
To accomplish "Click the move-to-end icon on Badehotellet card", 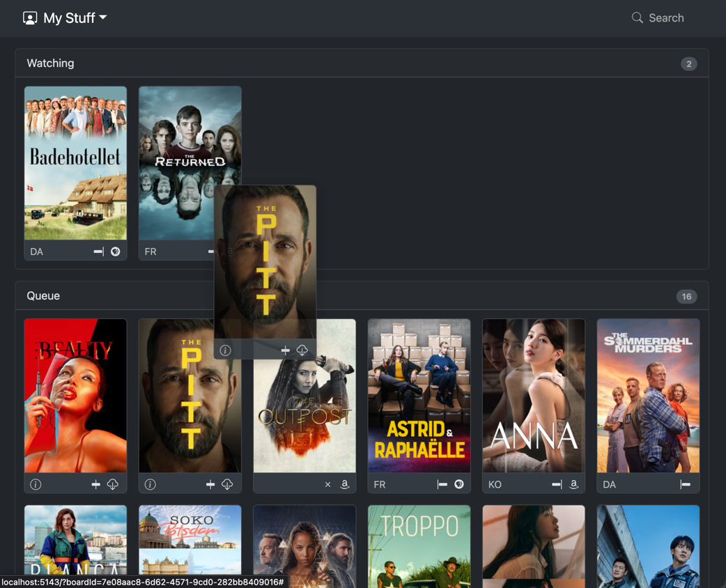I will (99, 252).
